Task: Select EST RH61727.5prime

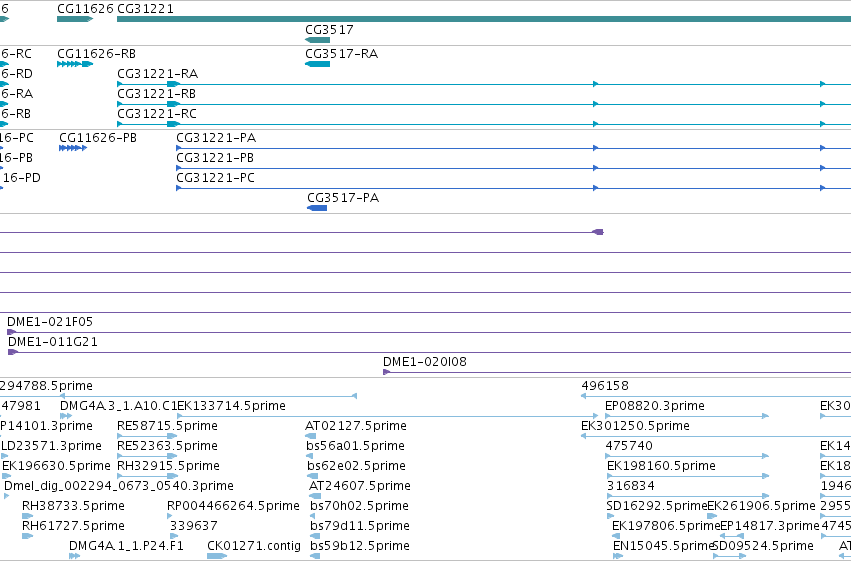Action: click(x=73, y=526)
